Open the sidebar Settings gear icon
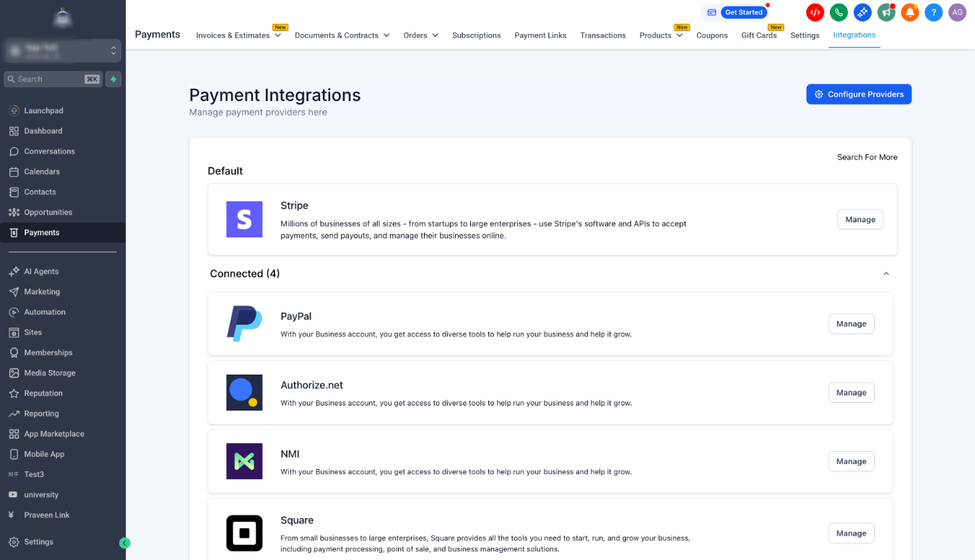The width and height of the screenshot is (975, 560). (14, 542)
